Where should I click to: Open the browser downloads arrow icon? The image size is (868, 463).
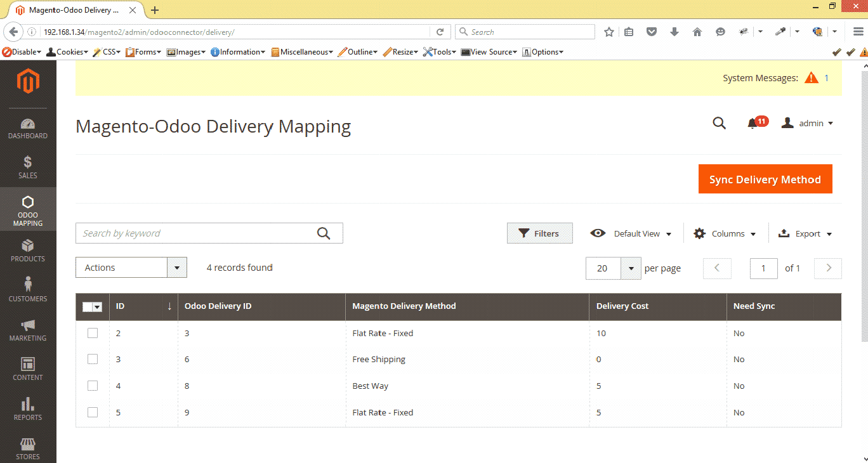[674, 32]
